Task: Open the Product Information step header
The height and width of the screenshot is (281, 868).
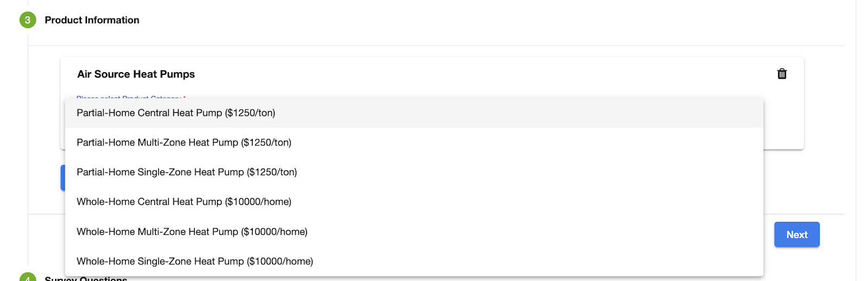Action: pyautogui.click(x=92, y=20)
